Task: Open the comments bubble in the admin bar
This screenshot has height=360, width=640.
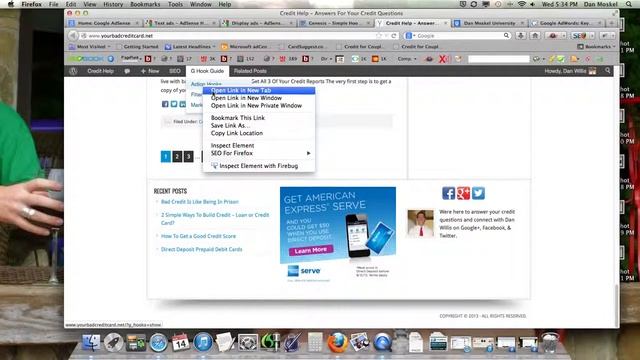Action: tap(127, 71)
